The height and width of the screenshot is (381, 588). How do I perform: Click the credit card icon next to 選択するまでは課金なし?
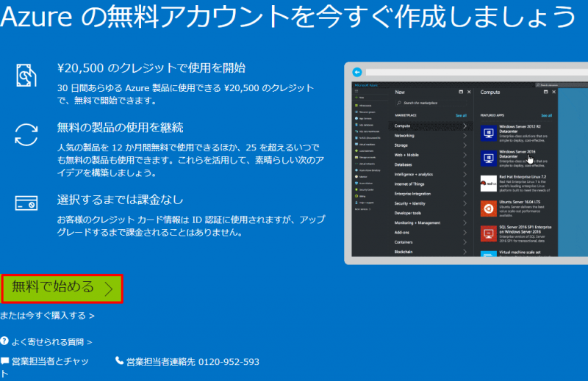26,203
